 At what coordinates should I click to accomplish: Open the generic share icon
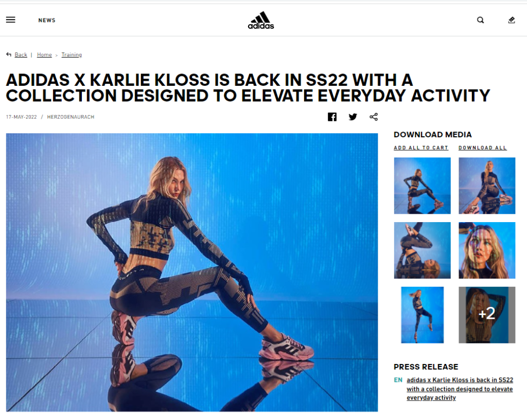[374, 117]
